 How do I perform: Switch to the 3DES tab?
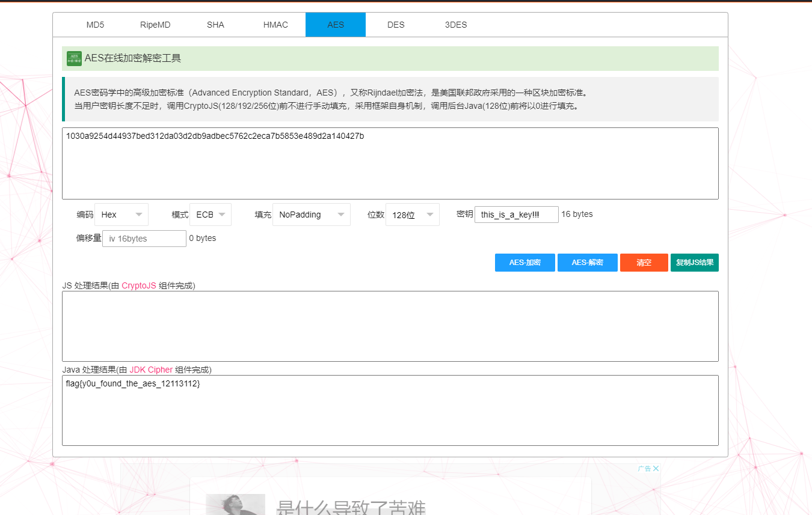coord(456,25)
